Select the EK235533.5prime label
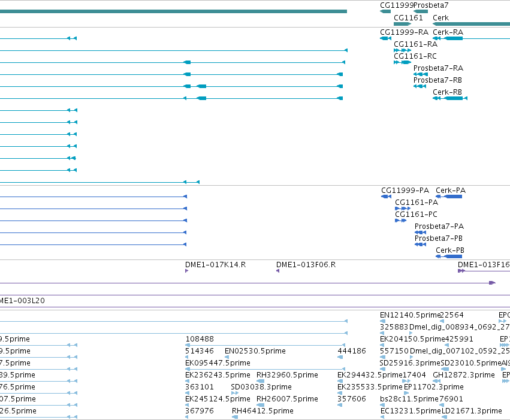510x420 pixels. coord(370,387)
